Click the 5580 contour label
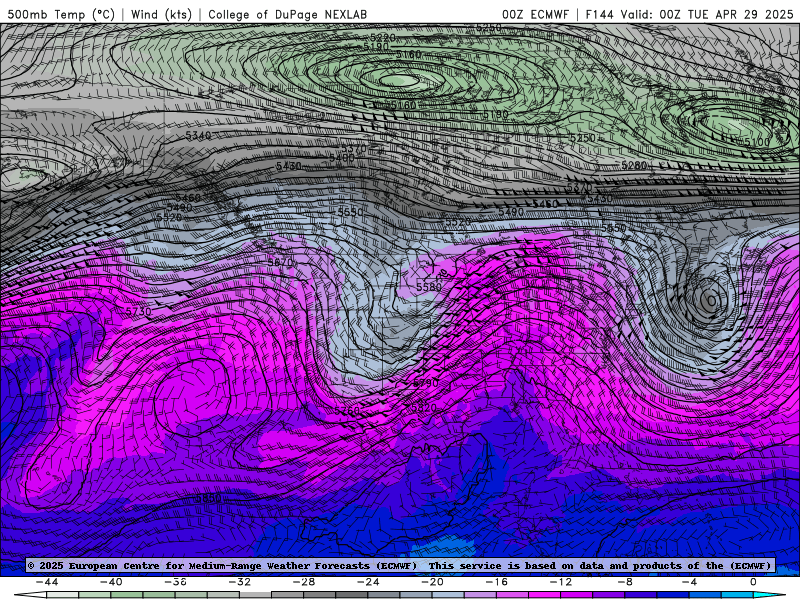This screenshot has width=800, height=600. click(429, 287)
